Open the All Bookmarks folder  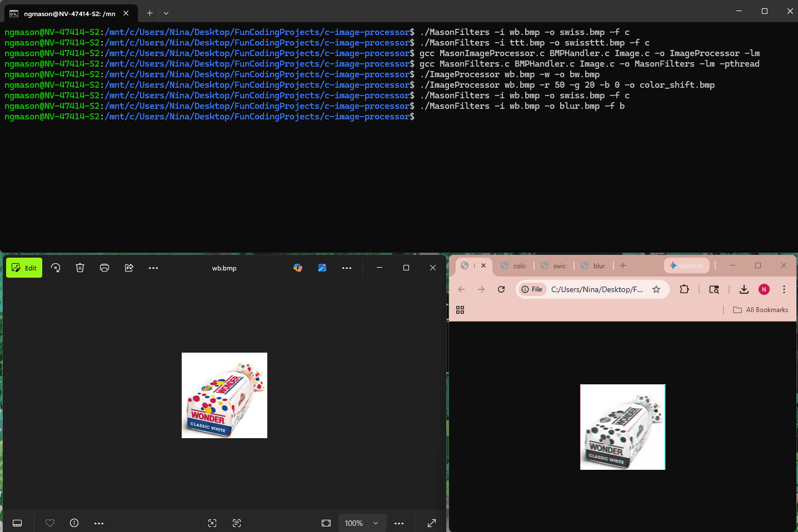coord(760,310)
